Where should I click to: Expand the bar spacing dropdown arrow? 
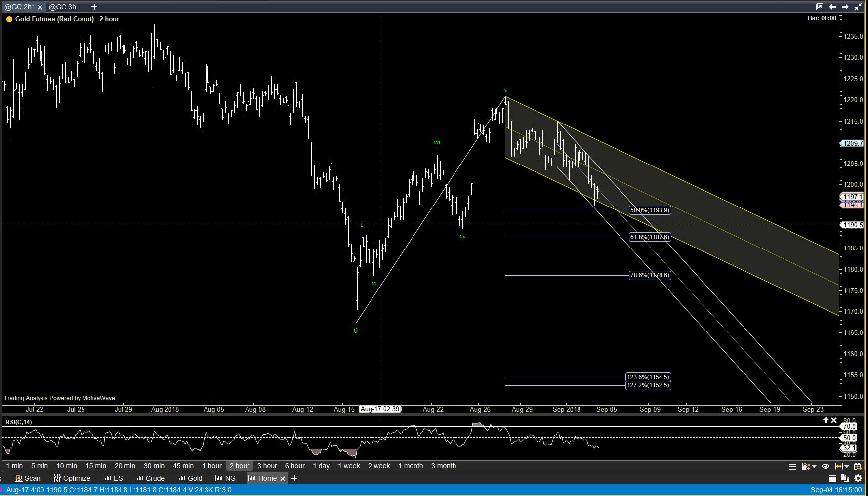847,466
